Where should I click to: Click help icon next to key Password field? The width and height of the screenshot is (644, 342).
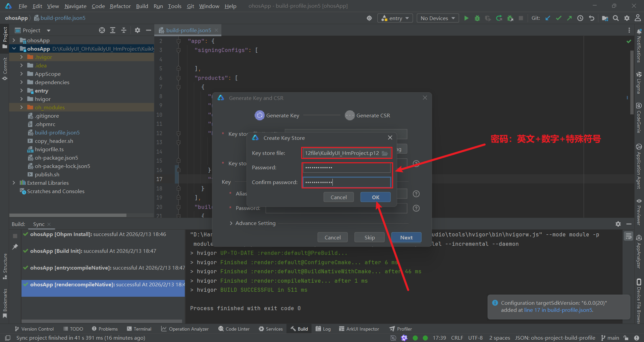pyautogui.click(x=416, y=208)
